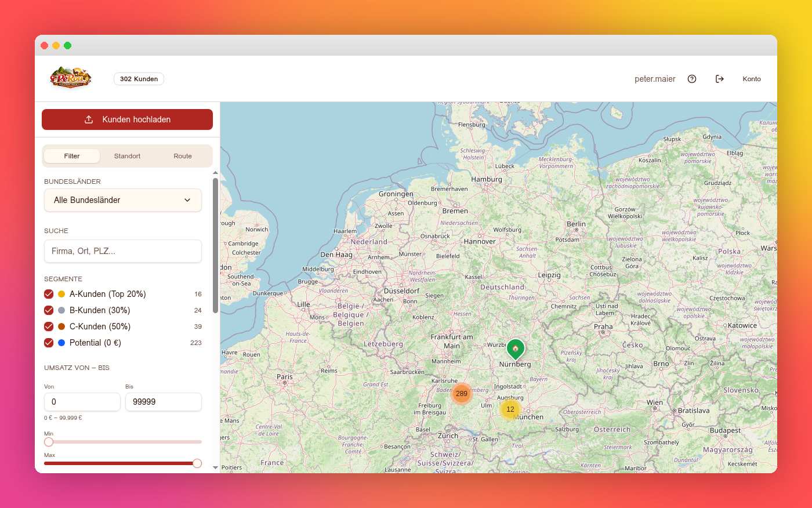Viewport: 812px width, 508px height.
Task: Click the Frankfurt am Main map label
Action: pos(451,341)
